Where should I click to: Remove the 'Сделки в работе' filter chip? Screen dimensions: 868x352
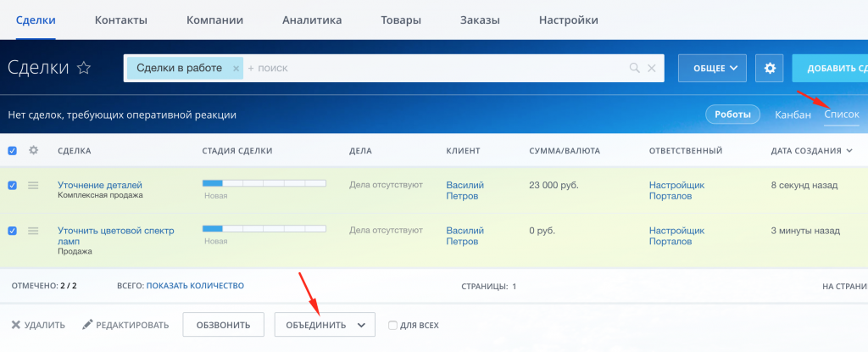(x=236, y=68)
